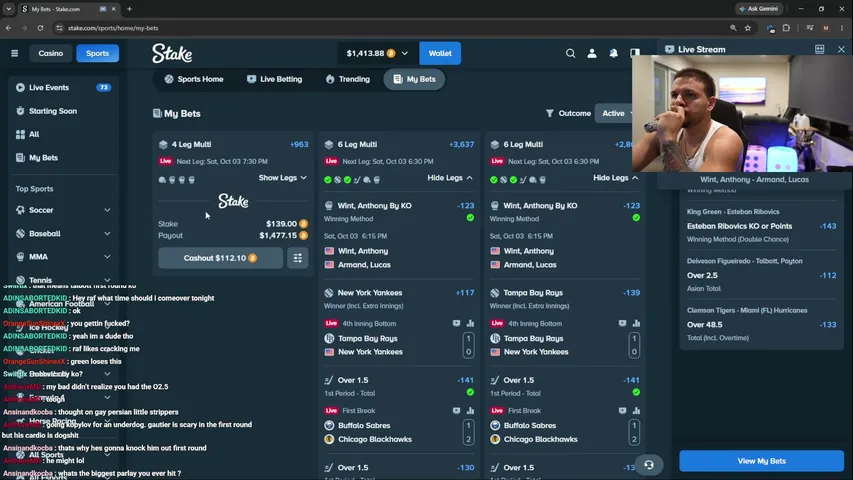
Task: Open the Active outcome filter dropdown
Action: pyautogui.click(x=617, y=113)
